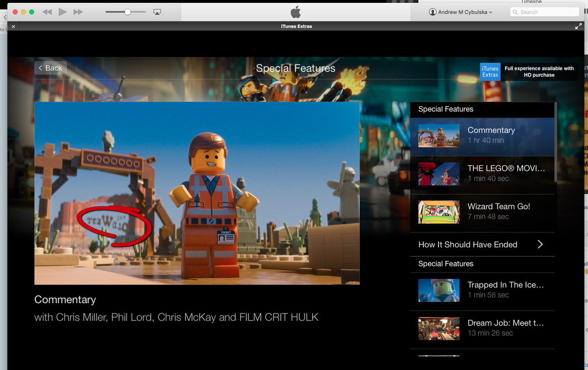The width and height of the screenshot is (588, 370).
Task: Click the features list scrollbar
Action: point(556,142)
